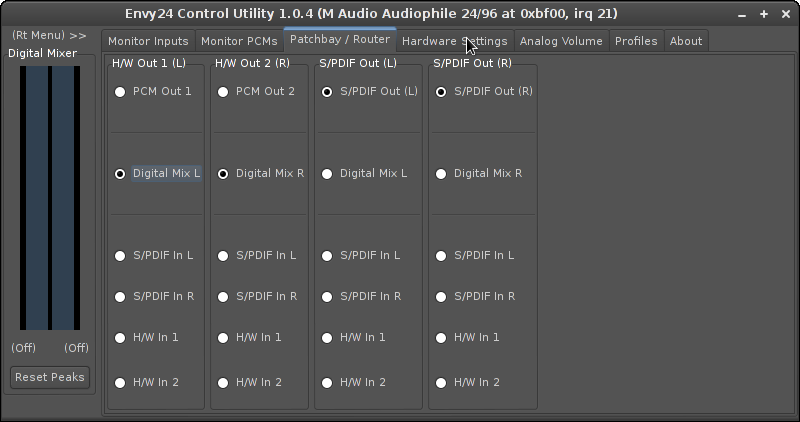The image size is (800, 422).
Task: Switch to Monitor PCMs tab
Action: [239, 41]
